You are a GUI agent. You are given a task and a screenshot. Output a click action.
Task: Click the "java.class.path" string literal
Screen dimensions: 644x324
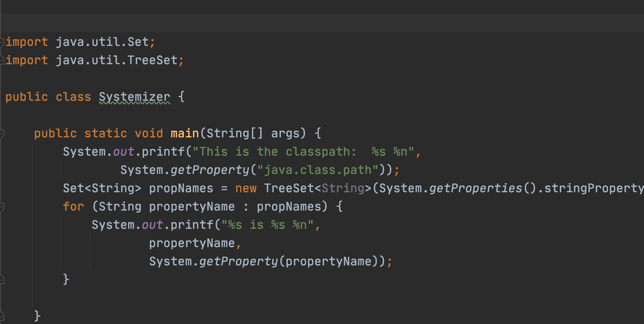[317, 170]
